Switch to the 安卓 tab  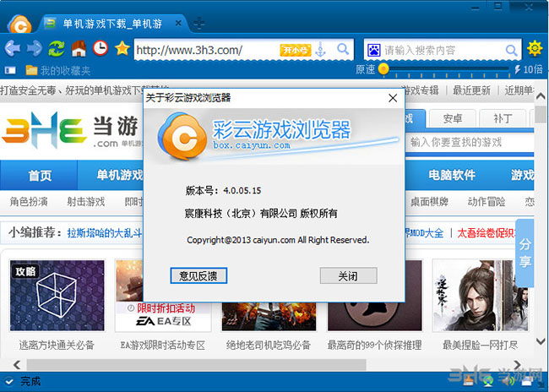pyautogui.click(x=453, y=119)
